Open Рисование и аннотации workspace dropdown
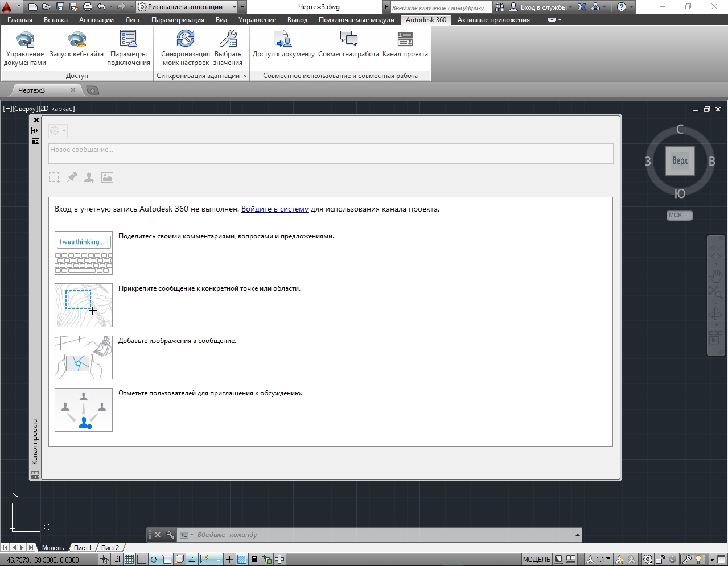The height and width of the screenshot is (566, 728). pyautogui.click(x=187, y=7)
